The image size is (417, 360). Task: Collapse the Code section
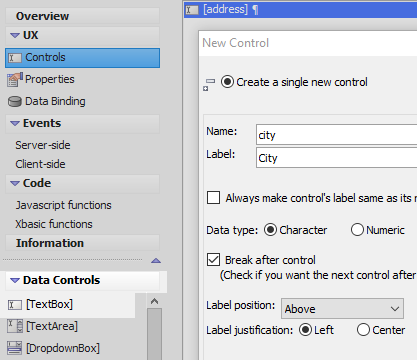[15, 183]
